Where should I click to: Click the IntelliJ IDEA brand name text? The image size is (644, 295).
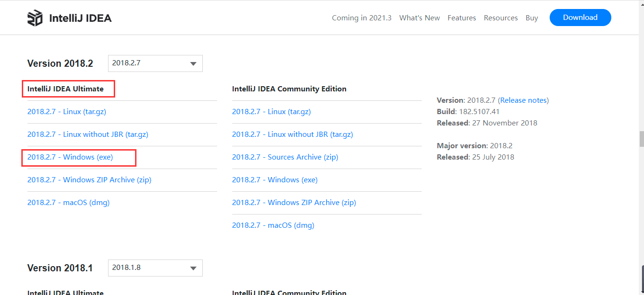81,18
